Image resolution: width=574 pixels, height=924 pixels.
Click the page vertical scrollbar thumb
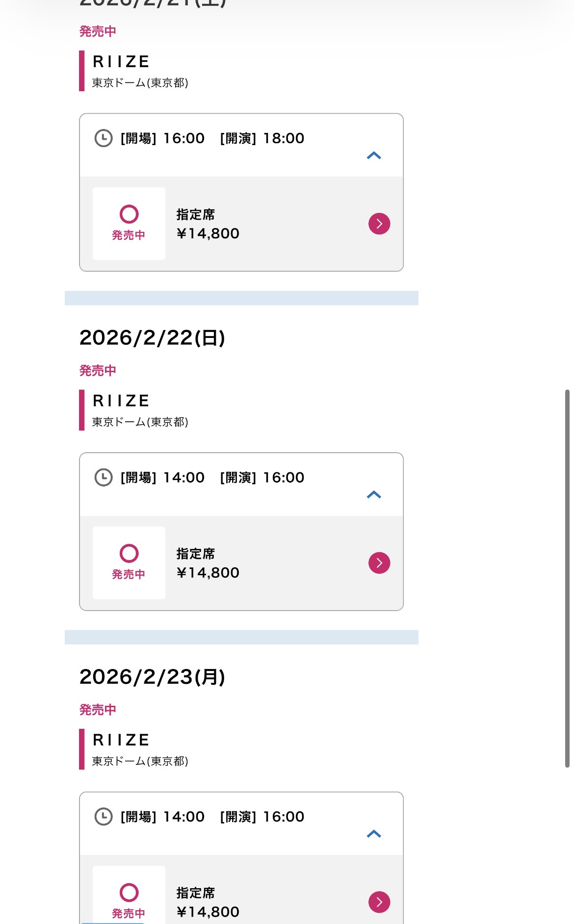(567, 579)
